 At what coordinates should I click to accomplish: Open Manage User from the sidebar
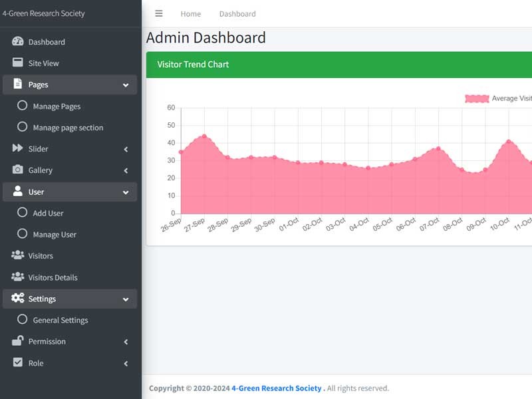[55, 234]
